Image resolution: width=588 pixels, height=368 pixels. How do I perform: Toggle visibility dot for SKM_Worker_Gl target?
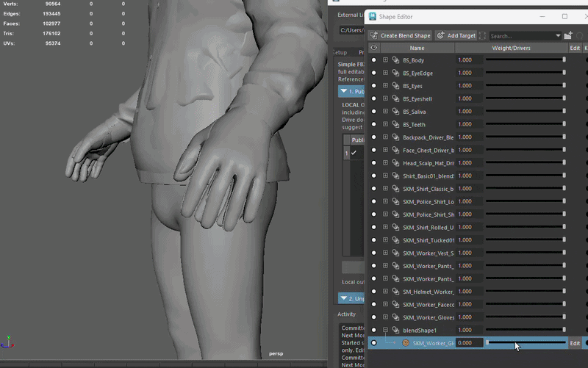374,343
